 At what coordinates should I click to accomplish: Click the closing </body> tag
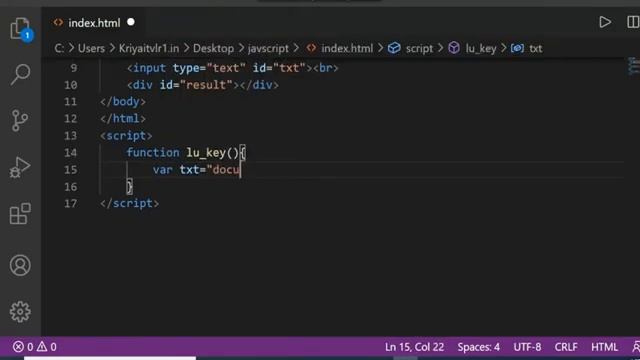click(x=123, y=102)
